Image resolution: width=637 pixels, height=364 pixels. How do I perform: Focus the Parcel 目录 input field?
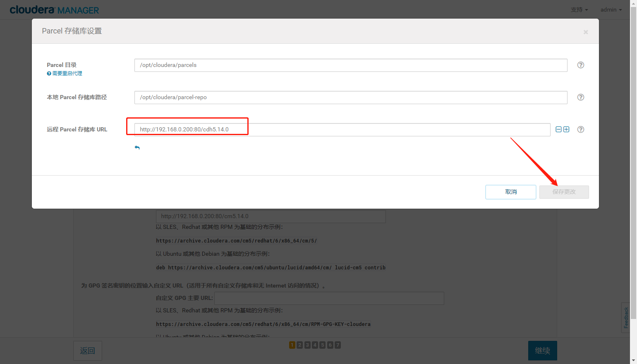click(351, 65)
